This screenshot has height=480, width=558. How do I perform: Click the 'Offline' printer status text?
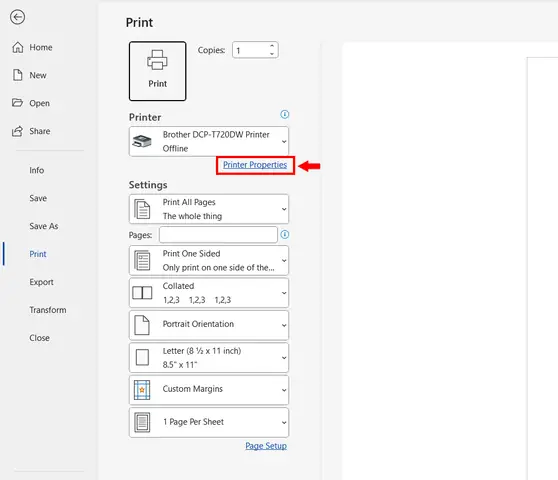click(175, 148)
